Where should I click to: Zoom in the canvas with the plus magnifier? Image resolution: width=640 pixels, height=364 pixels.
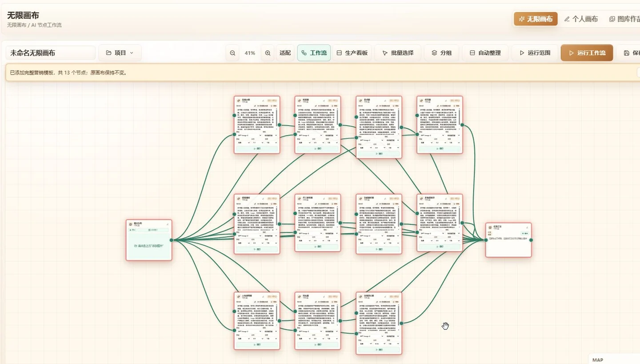click(x=268, y=53)
